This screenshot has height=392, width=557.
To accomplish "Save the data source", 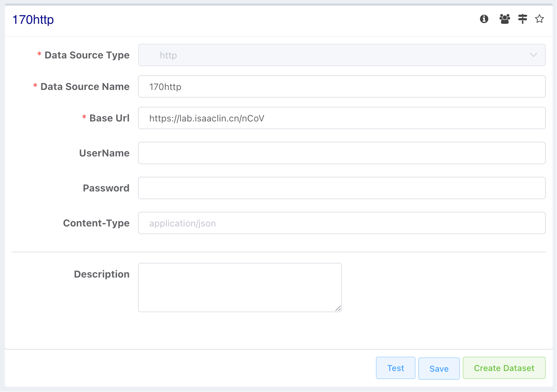I will point(439,369).
